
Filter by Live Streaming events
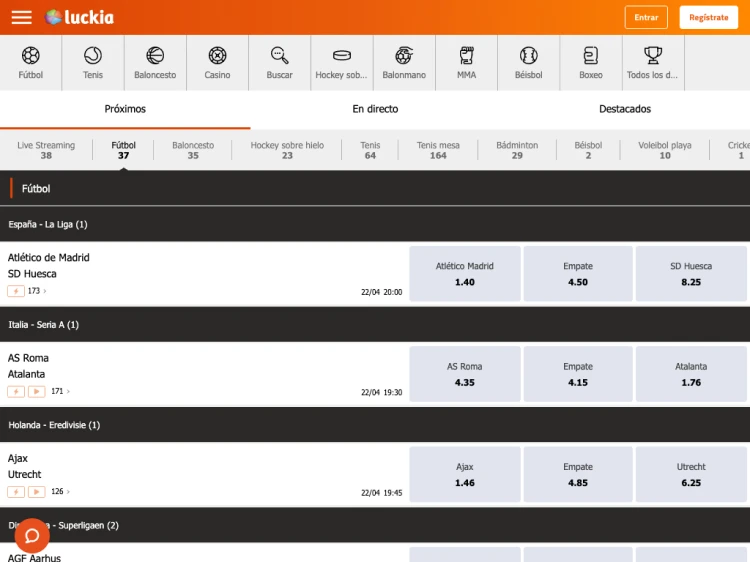pyautogui.click(x=46, y=150)
